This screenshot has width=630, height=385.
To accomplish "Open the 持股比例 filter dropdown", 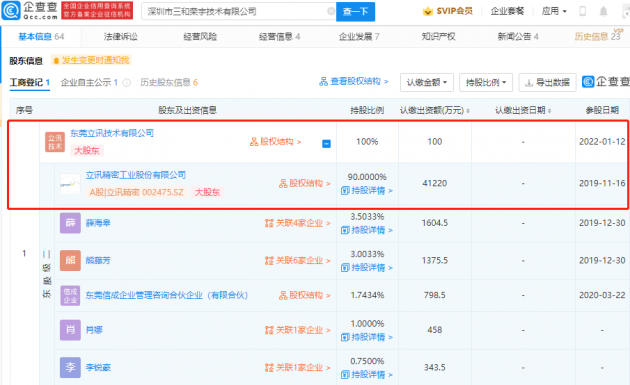I will 486,82.
